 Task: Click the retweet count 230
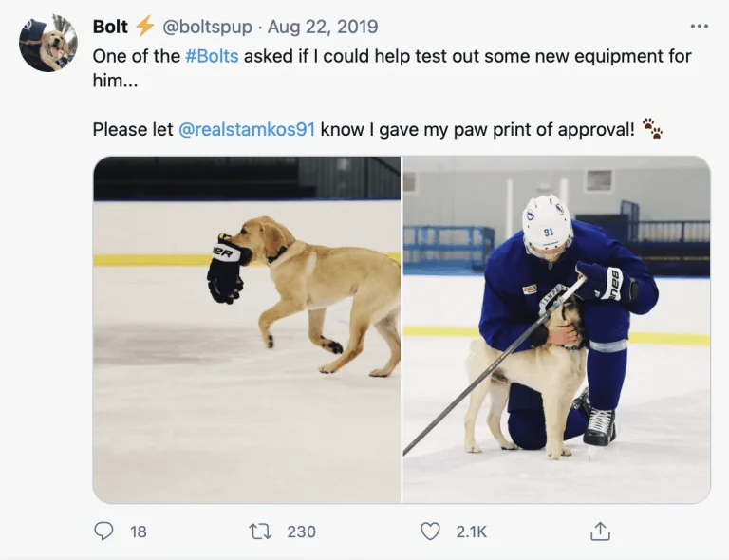coord(301,532)
